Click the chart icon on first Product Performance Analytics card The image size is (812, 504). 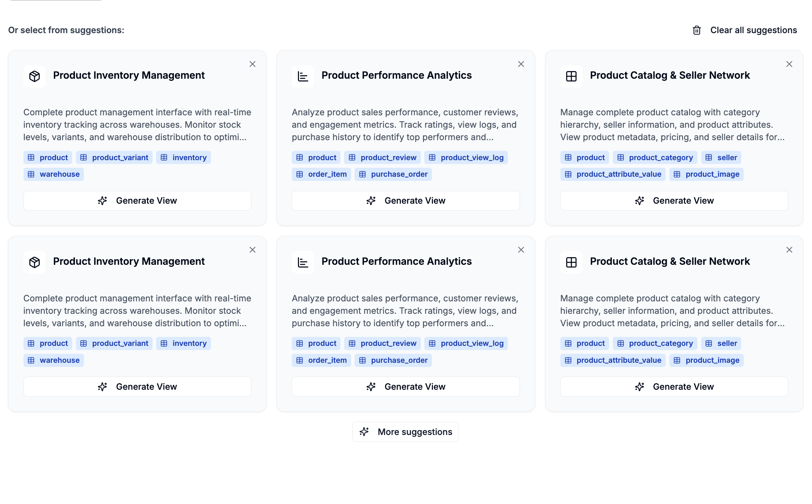coord(303,76)
